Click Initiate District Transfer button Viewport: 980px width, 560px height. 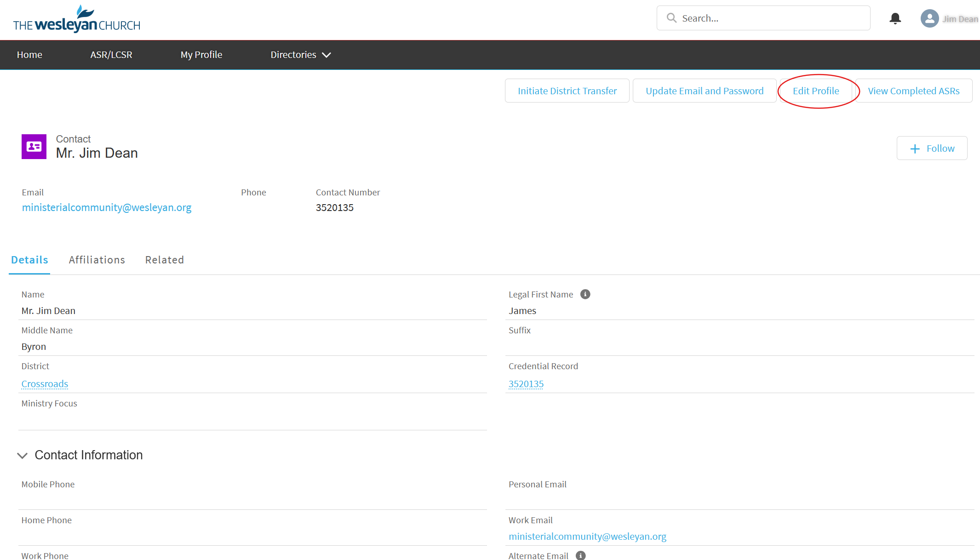pos(567,91)
